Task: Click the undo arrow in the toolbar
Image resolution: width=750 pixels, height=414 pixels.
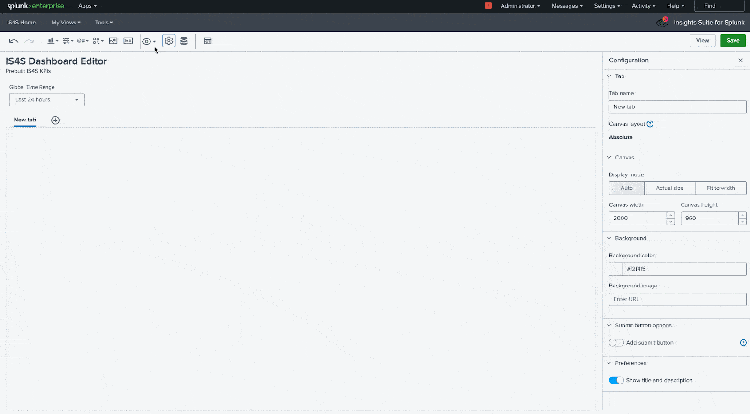Action: click(x=12, y=41)
